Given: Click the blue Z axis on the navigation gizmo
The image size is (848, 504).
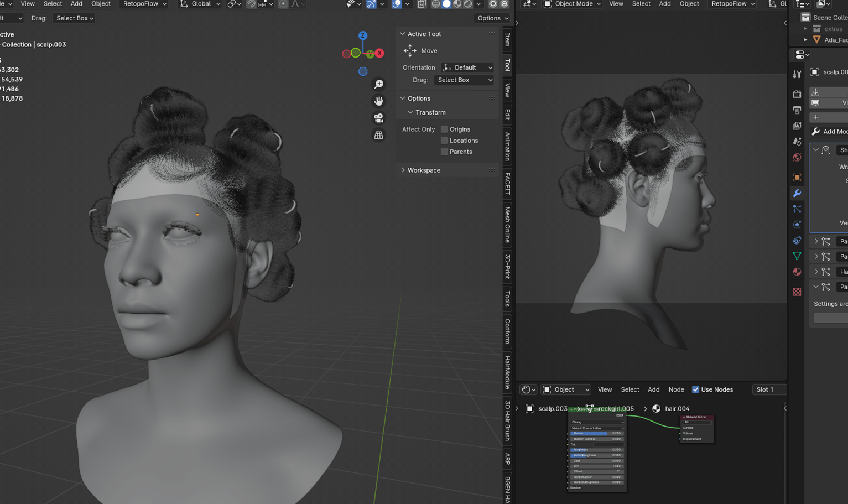Looking at the screenshot, I should (363, 35).
